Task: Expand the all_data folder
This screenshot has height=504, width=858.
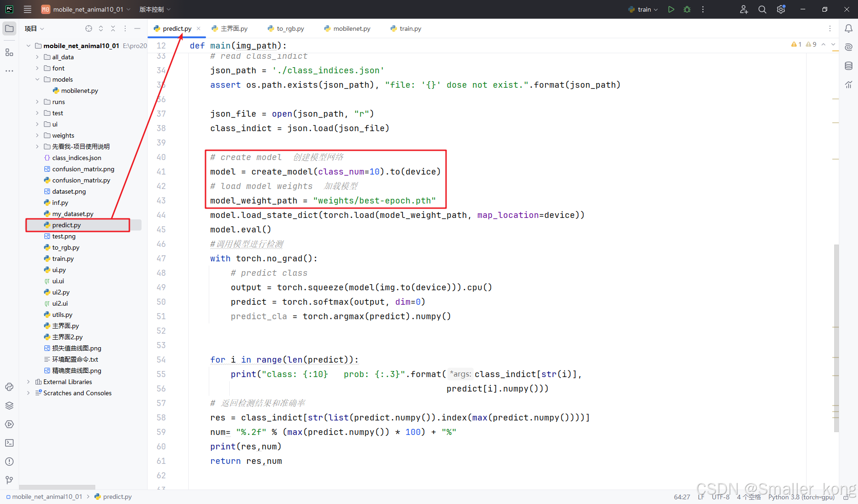Action: pyautogui.click(x=37, y=57)
